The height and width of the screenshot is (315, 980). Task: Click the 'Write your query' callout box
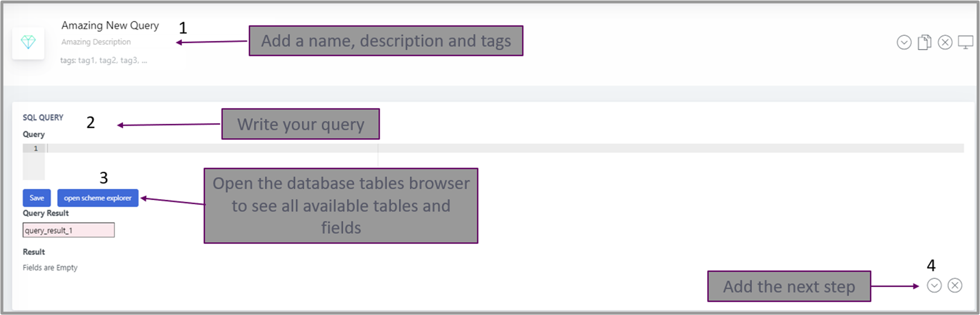pyautogui.click(x=300, y=124)
